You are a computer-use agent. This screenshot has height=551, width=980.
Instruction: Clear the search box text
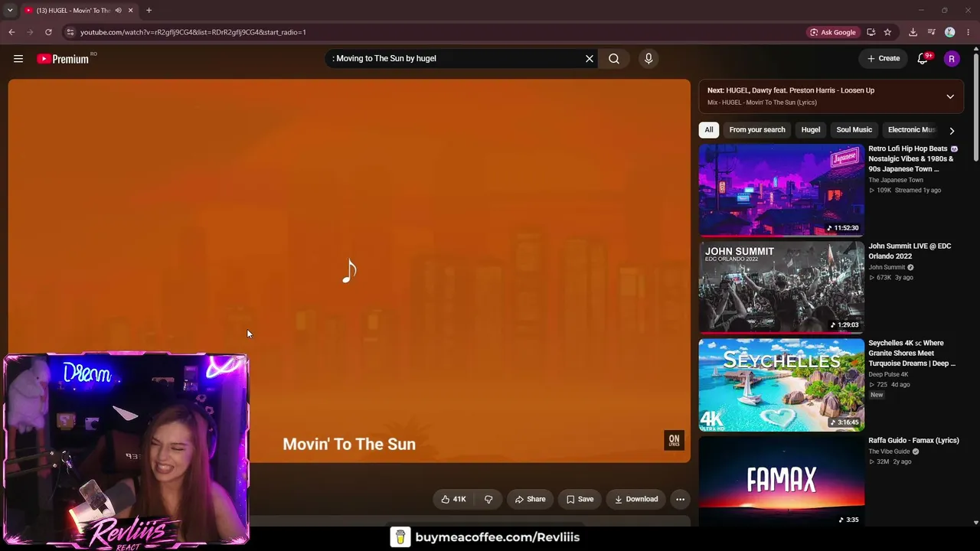(x=590, y=59)
